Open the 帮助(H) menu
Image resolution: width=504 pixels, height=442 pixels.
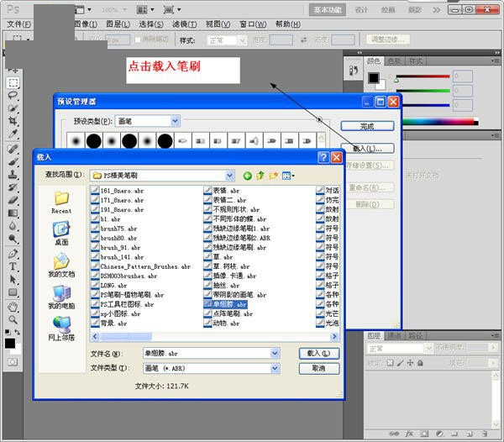(x=287, y=24)
